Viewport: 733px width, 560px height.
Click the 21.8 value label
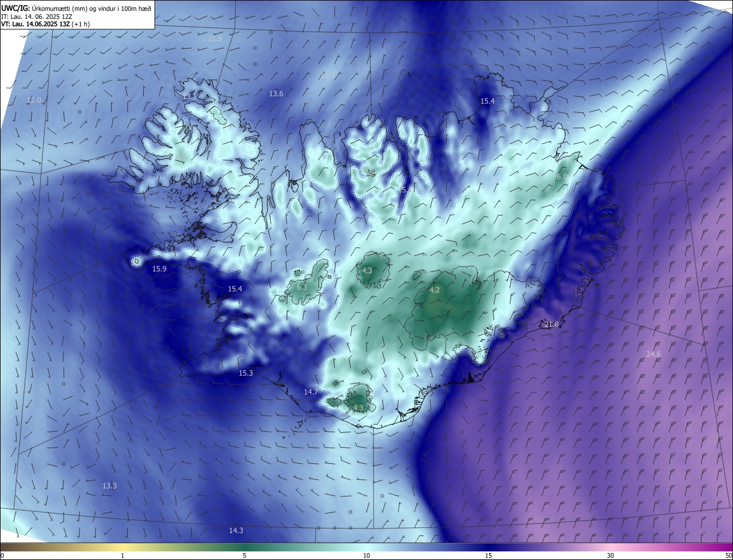[x=551, y=324]
